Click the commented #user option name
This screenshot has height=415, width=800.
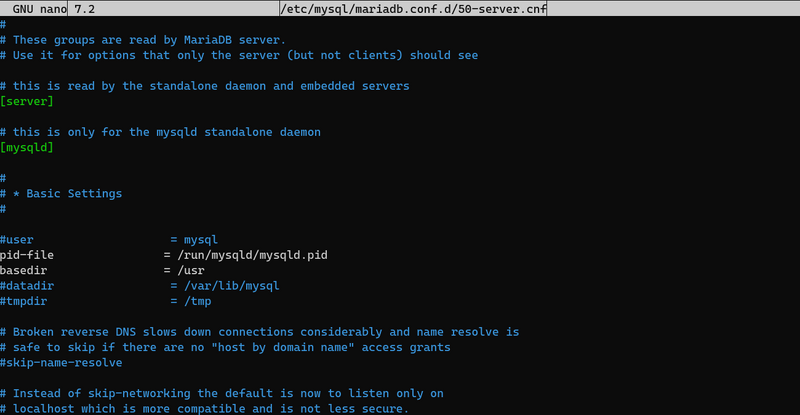17,240
